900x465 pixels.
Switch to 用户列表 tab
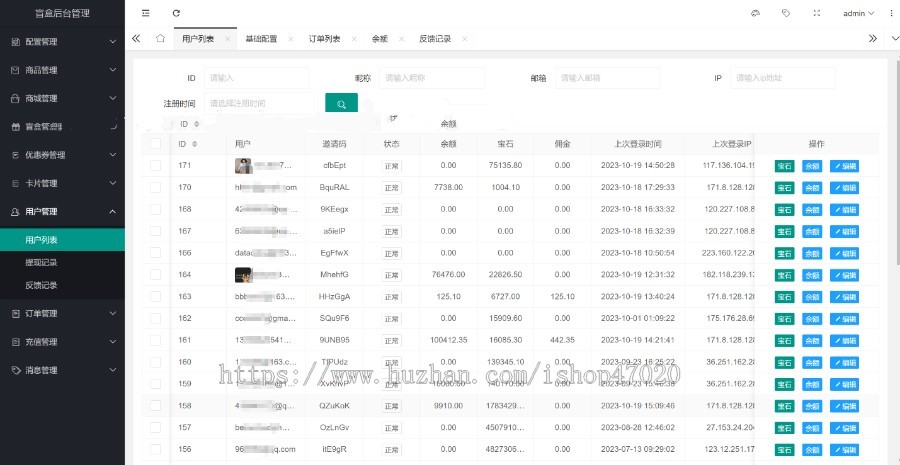[x=198, y=39]
